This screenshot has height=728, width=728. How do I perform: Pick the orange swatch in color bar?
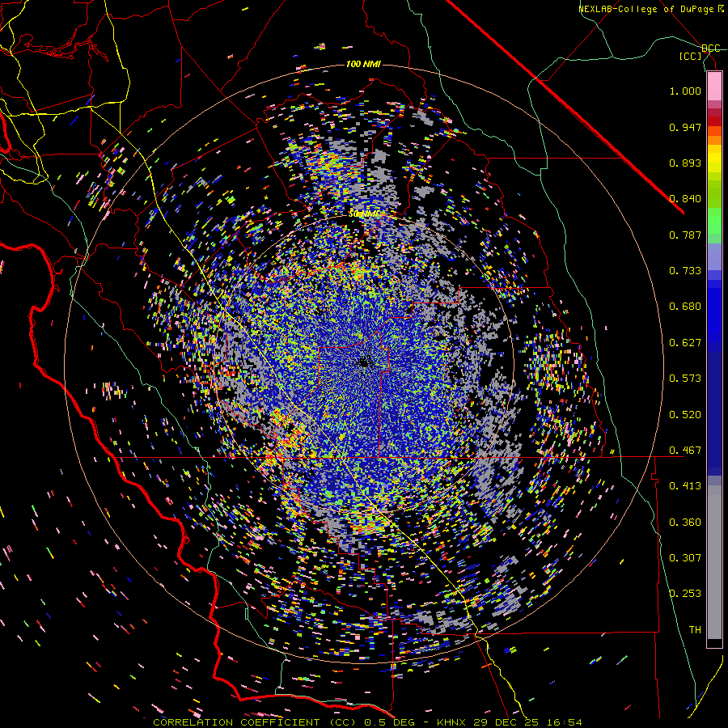pyautogui.click(x=714, y=140)
